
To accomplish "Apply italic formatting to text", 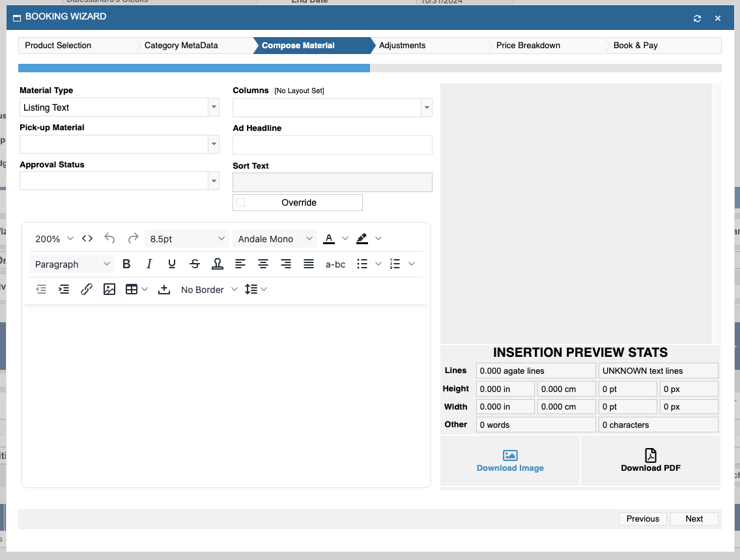I will 149,264.
